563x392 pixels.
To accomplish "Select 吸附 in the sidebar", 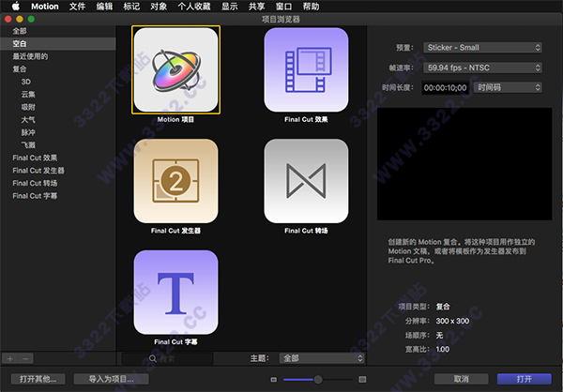I will (28, 107).
